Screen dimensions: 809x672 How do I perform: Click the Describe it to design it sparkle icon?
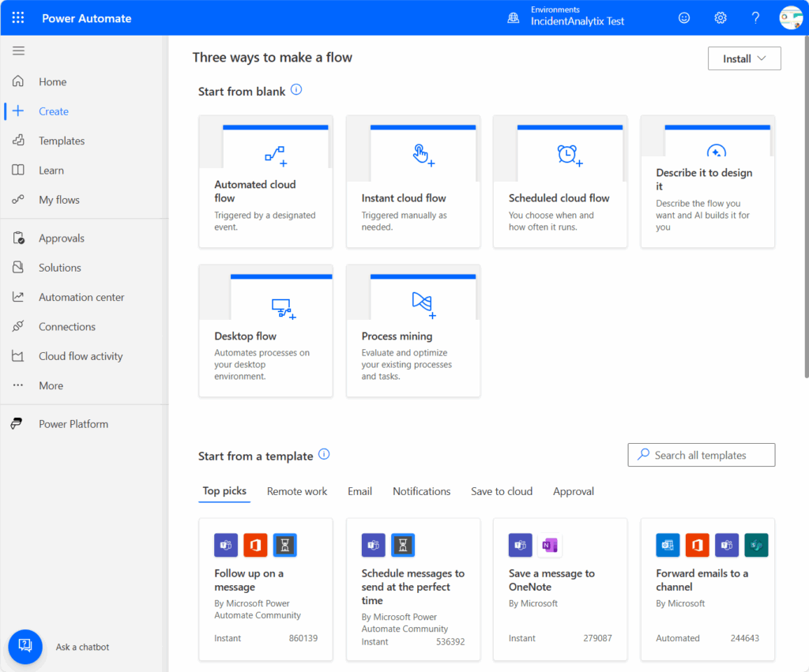click(716, 151)
